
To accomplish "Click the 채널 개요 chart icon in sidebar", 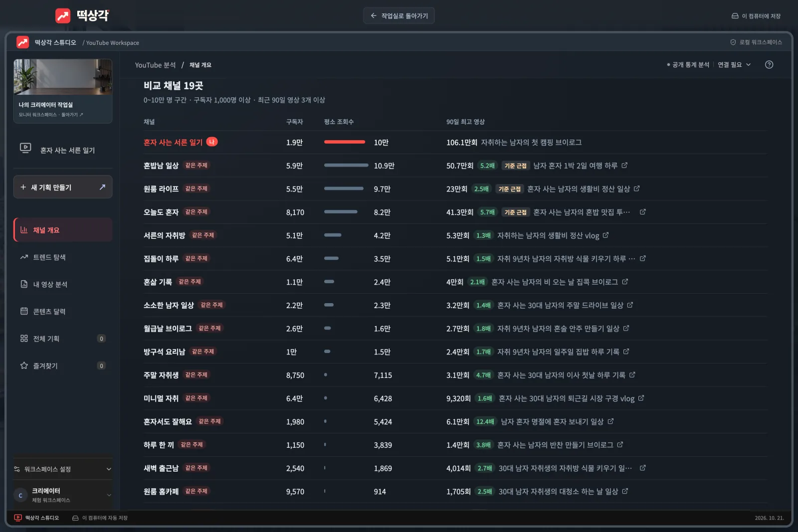I will click(x=24, y=230).
